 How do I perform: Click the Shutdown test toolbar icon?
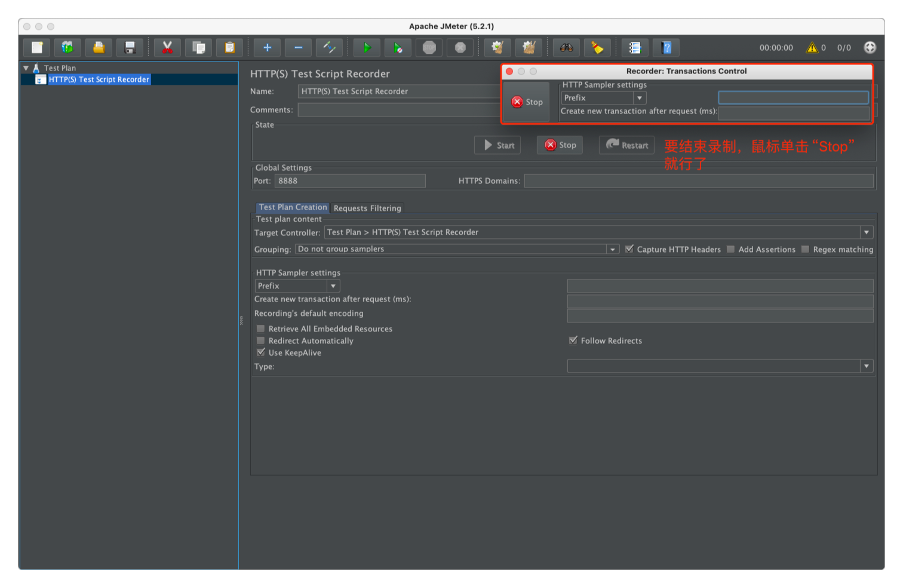[460, 47]
